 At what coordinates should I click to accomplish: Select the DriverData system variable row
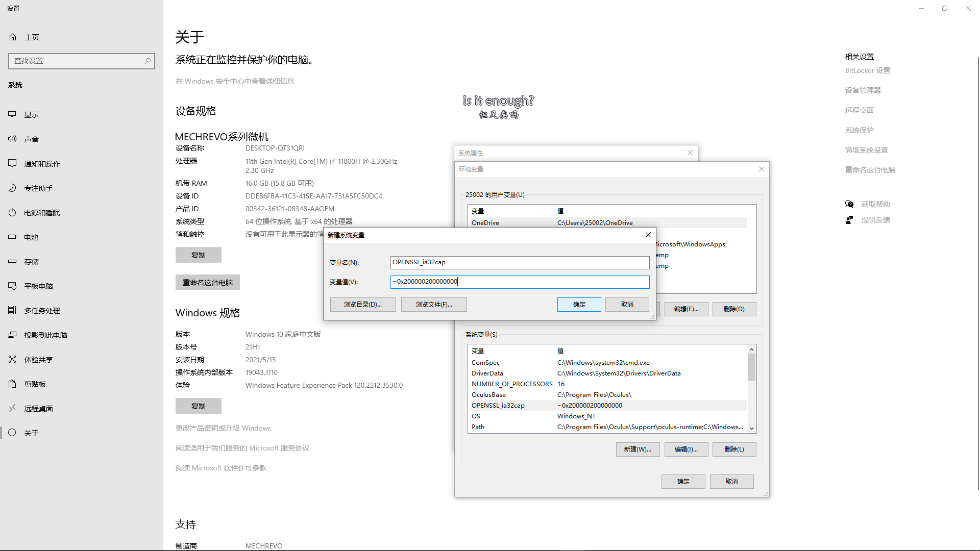point(607,373)
